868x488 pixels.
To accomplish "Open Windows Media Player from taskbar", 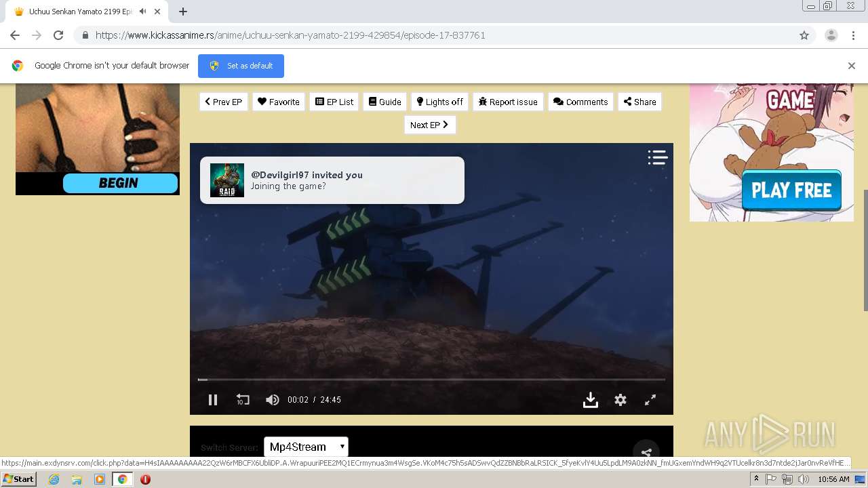I will pos(100,479).
